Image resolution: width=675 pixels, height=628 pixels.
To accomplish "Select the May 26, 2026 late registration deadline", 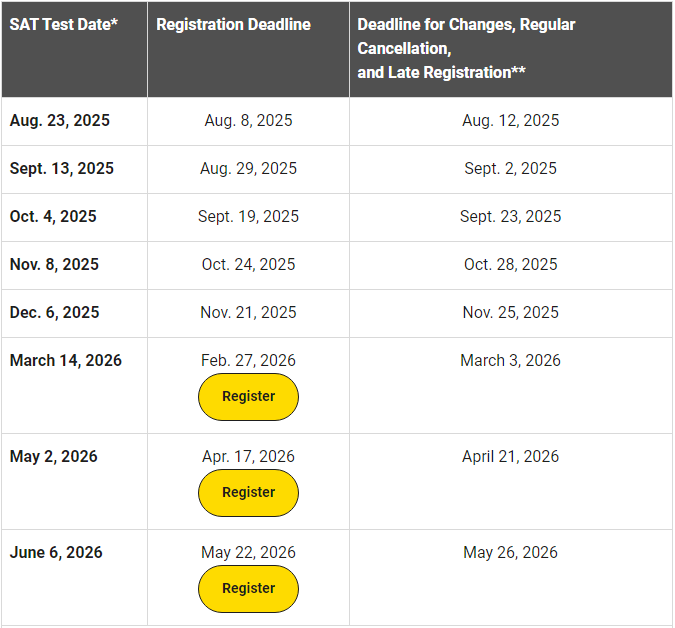I will coord(510,552).
